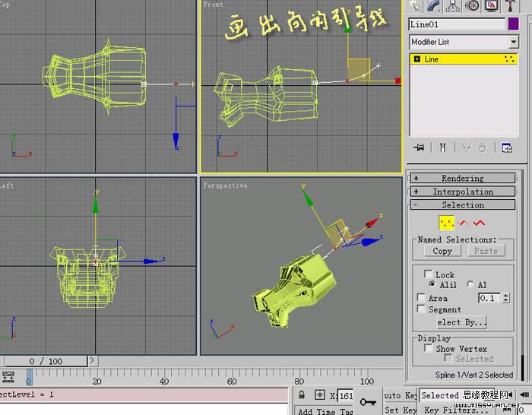Click the Area value spinner arrows

(506, 298)
